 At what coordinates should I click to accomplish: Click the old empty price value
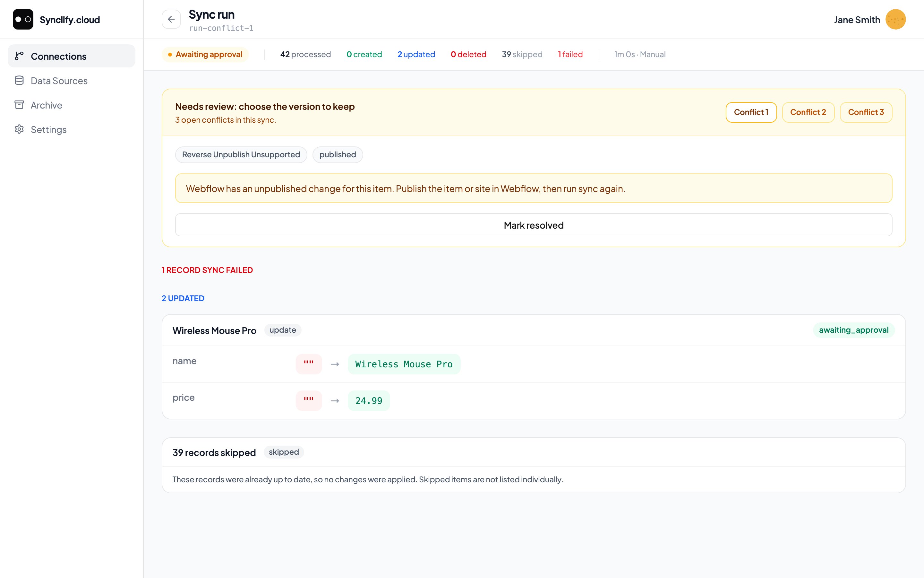309,401
